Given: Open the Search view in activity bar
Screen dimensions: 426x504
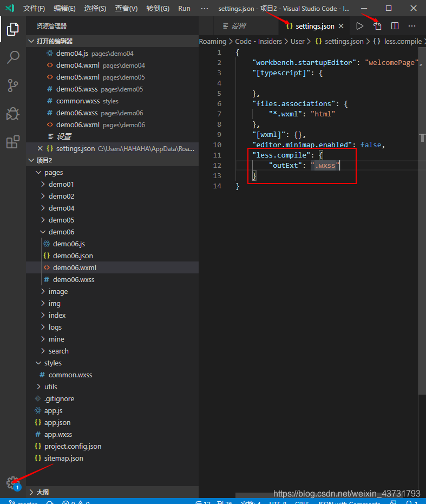Looking at the screenshot, I should click(13, 57).
